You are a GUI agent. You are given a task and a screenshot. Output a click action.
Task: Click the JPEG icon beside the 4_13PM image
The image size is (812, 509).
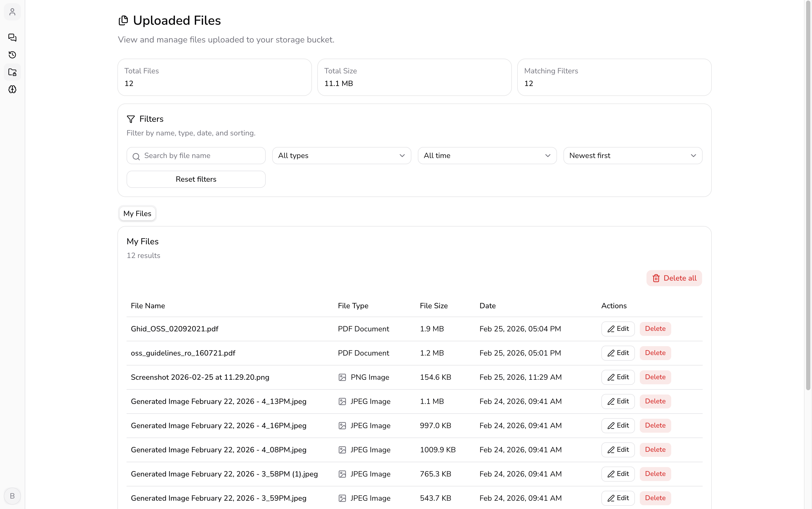pos(342,401)
